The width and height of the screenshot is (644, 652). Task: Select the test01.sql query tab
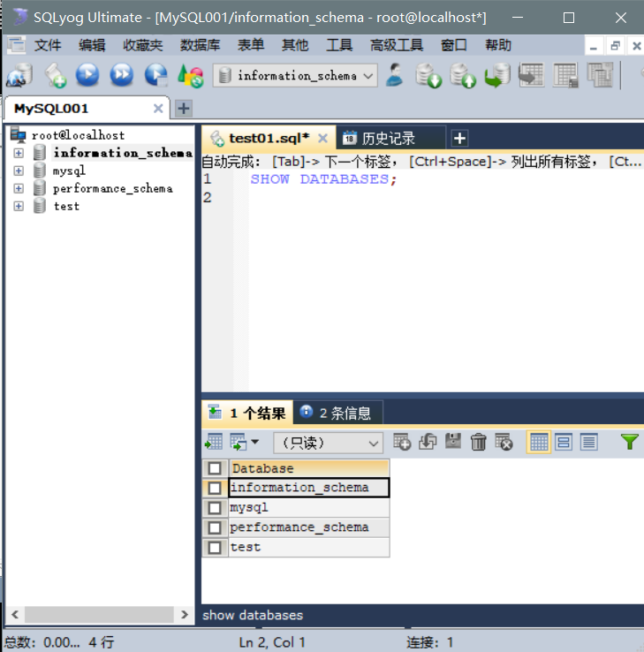pos(269,138)
